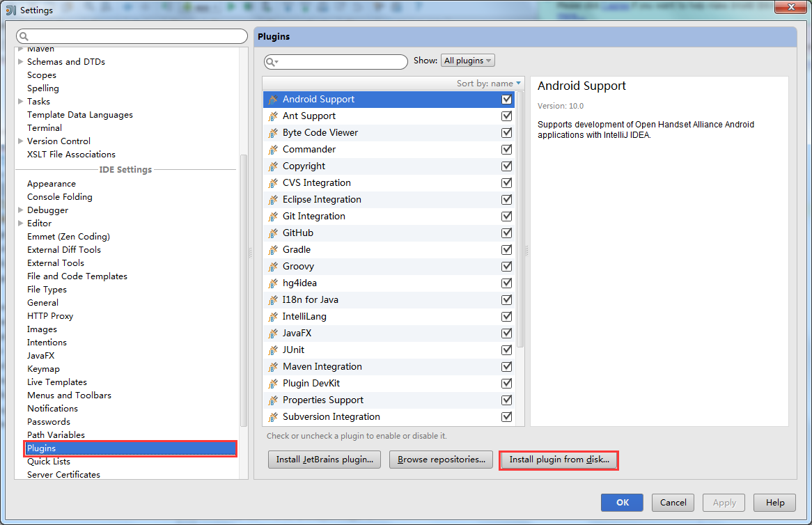
Task: Select the Spelling settings entry
Action: 43,88
